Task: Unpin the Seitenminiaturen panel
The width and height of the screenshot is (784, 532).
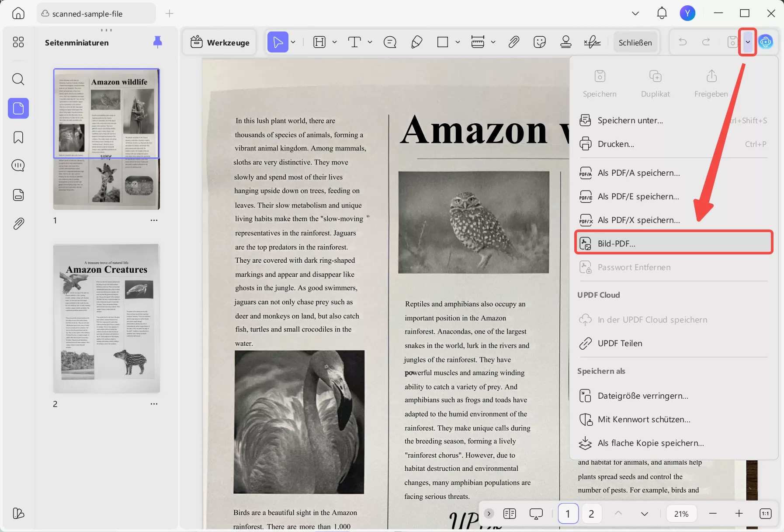Action: click(x=158, y=42)
